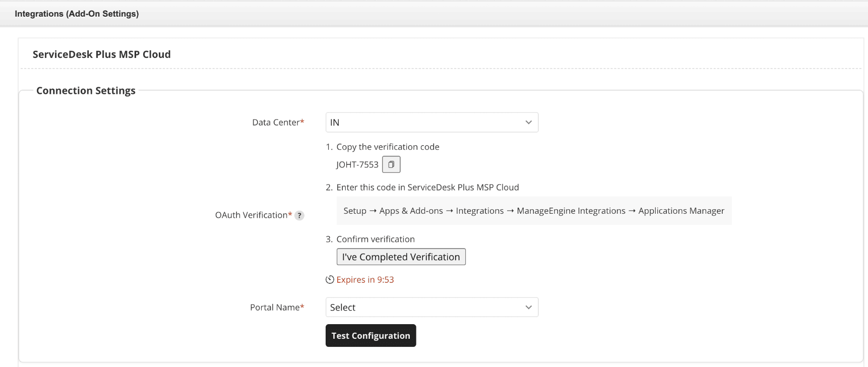Viewport: 868px width, 367px height.
Task: Click the ServiceDesk Plus MSP Cloud title
Action: pyautogui.click(x=102, y=54)
